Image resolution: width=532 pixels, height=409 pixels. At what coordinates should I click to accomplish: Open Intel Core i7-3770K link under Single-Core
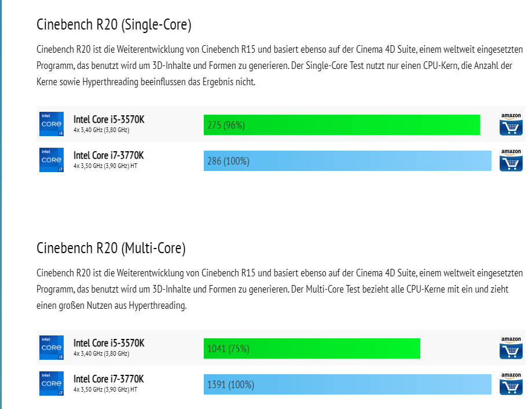(108, 155)
